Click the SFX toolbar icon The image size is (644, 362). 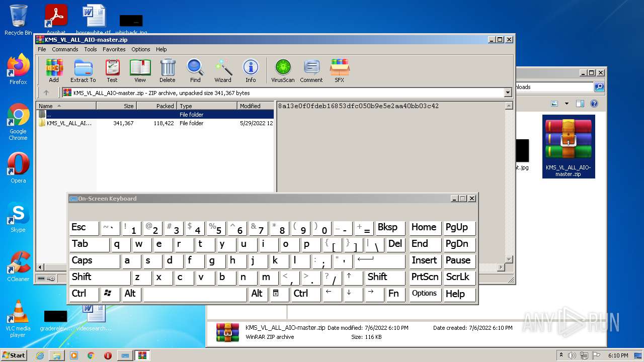click(x=340, y=70)
